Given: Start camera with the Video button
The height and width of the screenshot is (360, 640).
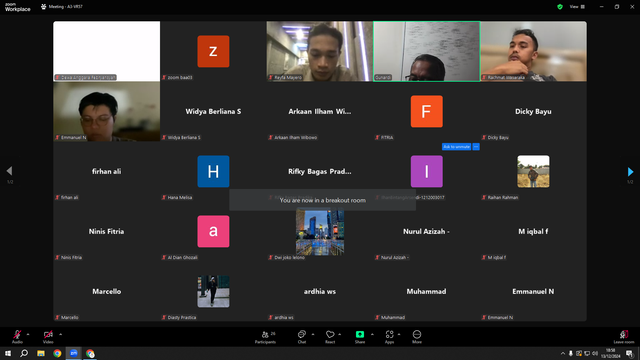Looking at the screenshot, I should coord(48,336).
